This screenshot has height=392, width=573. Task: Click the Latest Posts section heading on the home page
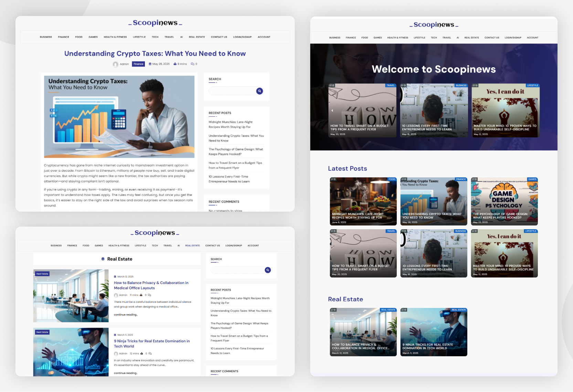pyautogui.click(x=347, y=169)
